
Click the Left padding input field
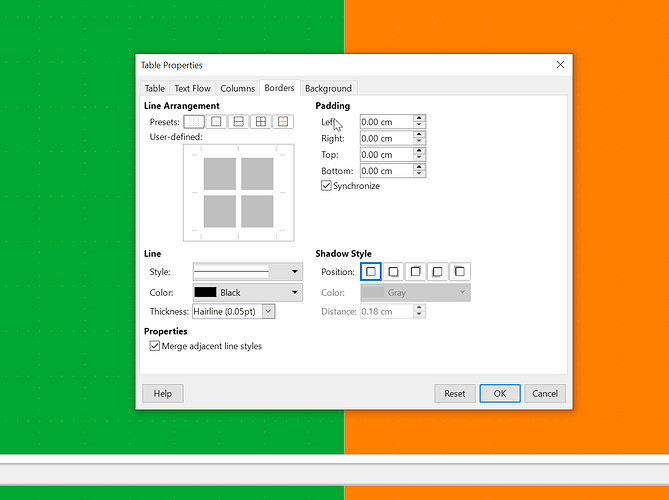pos(385,122)
